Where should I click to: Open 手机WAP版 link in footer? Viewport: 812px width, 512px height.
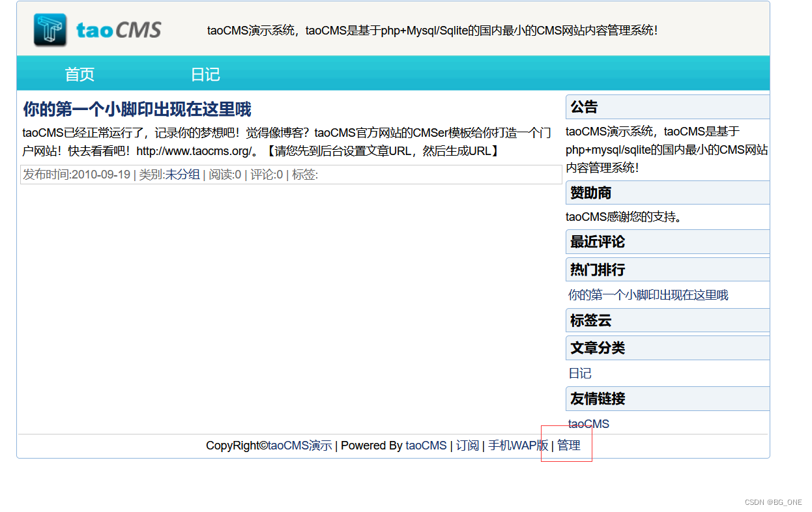point(518,446)
